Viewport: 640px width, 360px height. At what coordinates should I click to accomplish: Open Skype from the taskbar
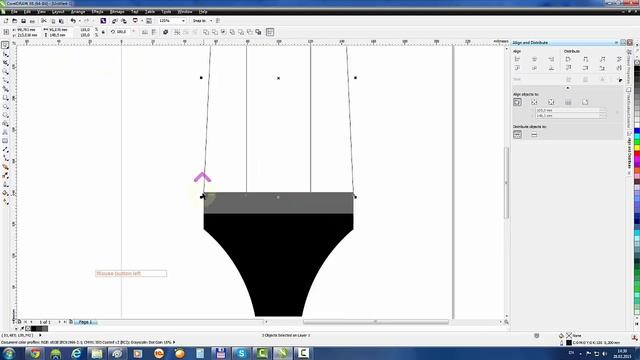coord(241,353)
